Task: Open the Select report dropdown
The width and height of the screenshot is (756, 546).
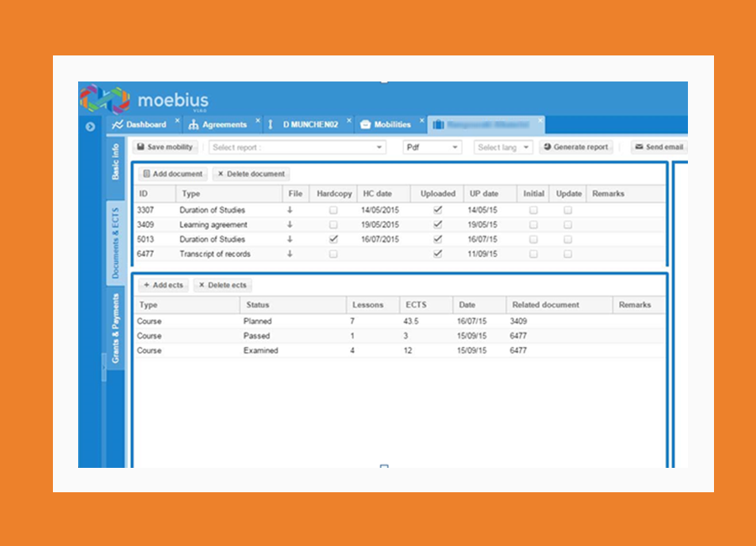Action: tap(297, 147)
